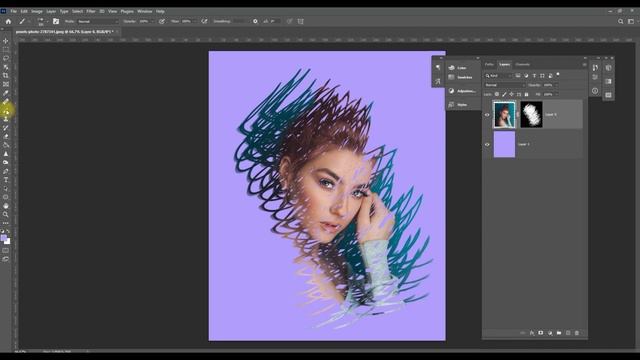
Task: Open the Styles panel button
Action: 462,105
